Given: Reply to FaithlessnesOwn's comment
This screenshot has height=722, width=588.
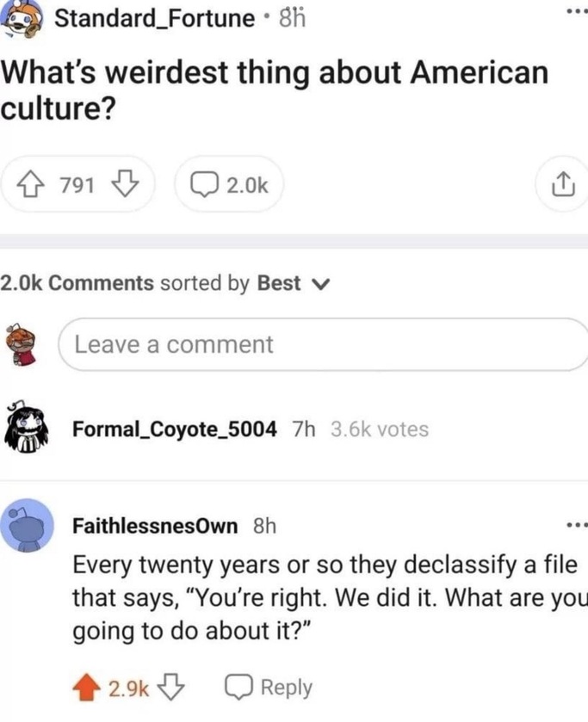Looking at the screenshot, I should [x=269, y=688].
